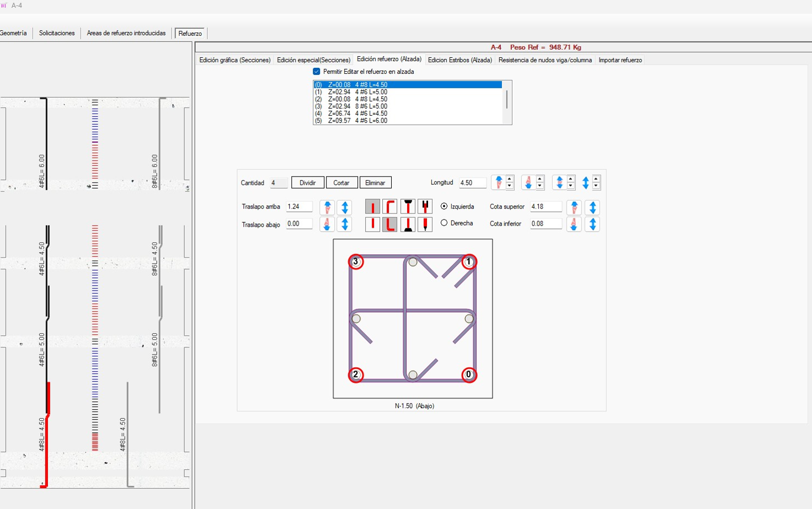Select the Izquierda radio option
Viewport: 812px width, 509px height.
coord(444,206)
